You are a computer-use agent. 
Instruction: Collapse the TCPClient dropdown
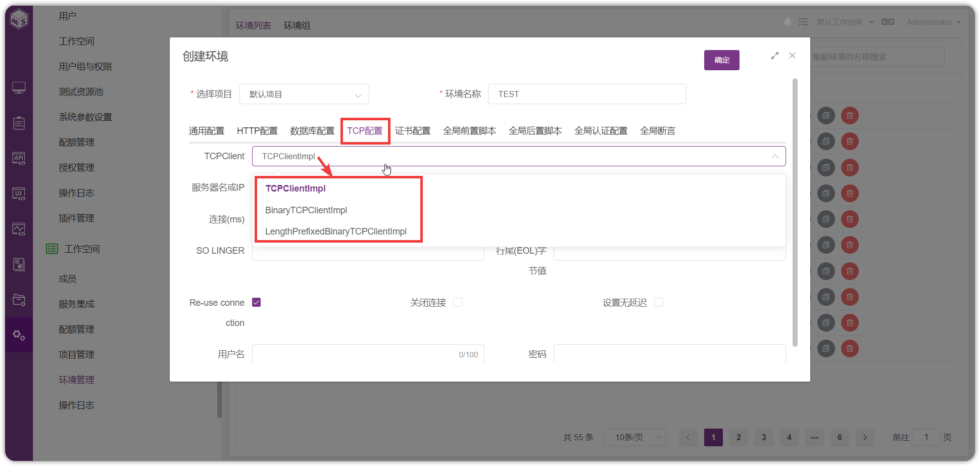point(775,156)
